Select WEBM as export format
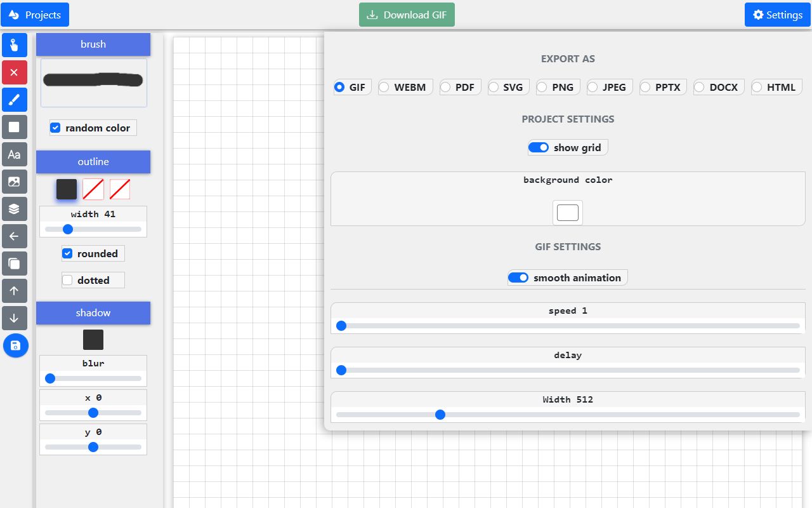 pyautogui.click(x=384, y=87)
